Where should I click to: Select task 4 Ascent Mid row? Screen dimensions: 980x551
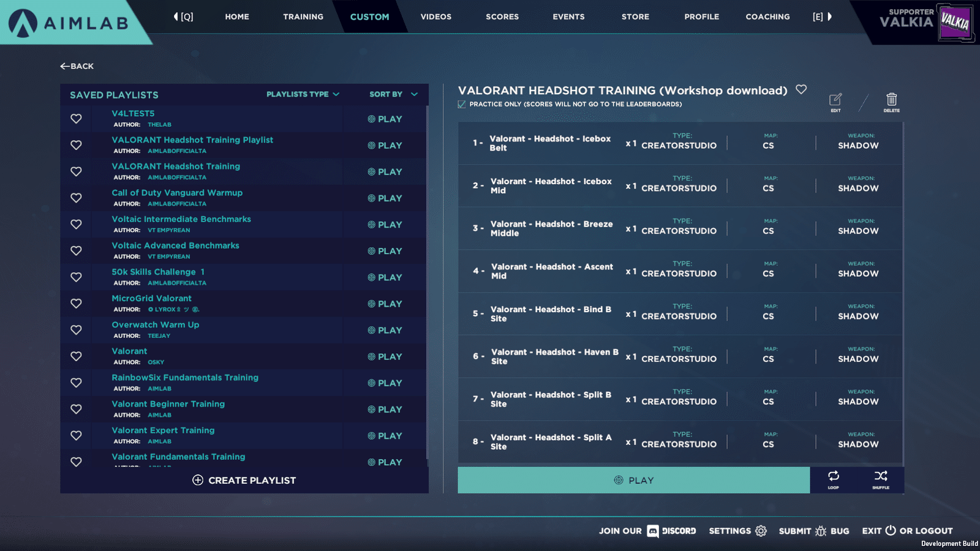point(680,271)
